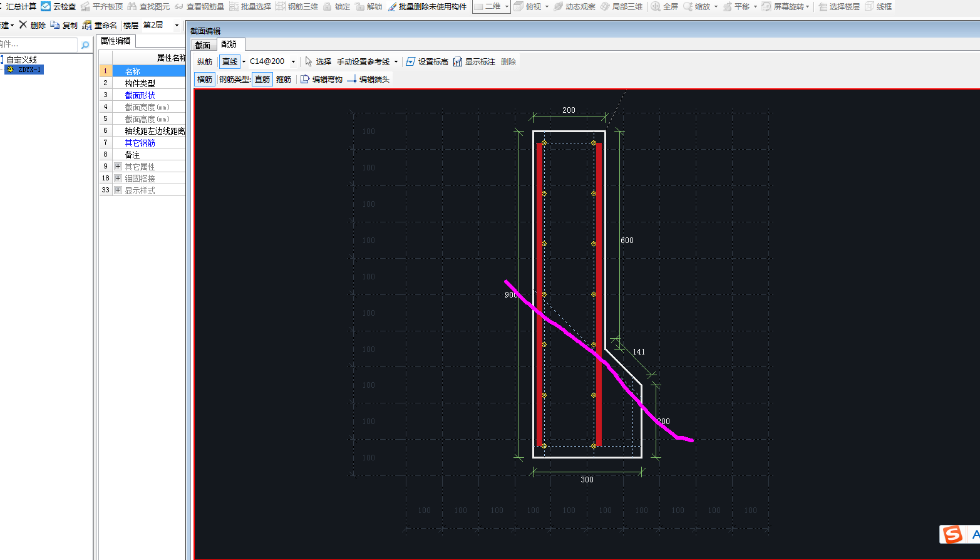980x560 pixels.
Task: Select the 名称 property row
Action: (143, 71)
